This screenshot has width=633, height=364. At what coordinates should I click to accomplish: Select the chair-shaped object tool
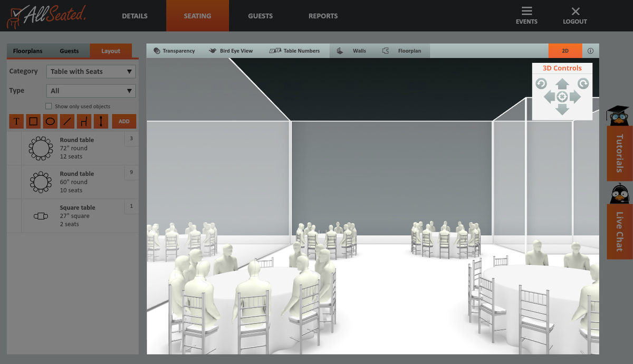click(84, 121)
